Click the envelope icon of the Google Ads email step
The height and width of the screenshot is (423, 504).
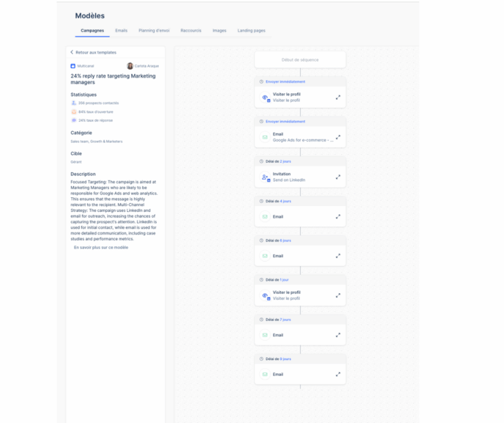[265, 137]
